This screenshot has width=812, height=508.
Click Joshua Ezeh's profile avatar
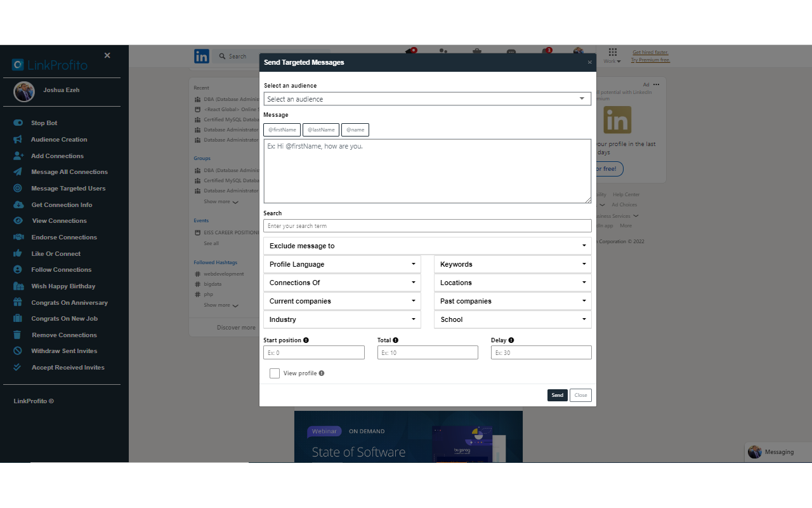[24, 91]
